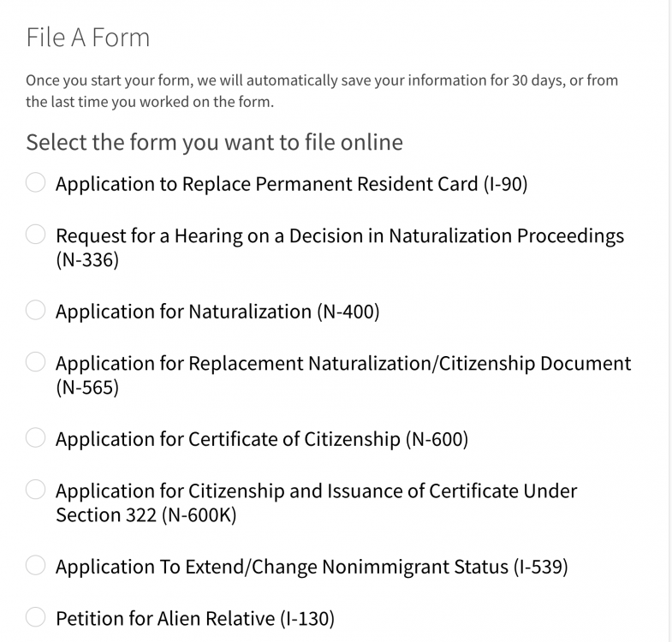Choose the N-336 hearing request radio button
Image resolution: width=672 pixels, height=642 pixels.
pos(36,235)
